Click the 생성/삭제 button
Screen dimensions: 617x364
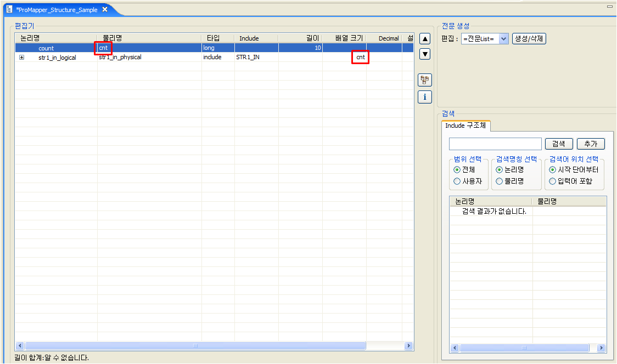pos(529,38)
